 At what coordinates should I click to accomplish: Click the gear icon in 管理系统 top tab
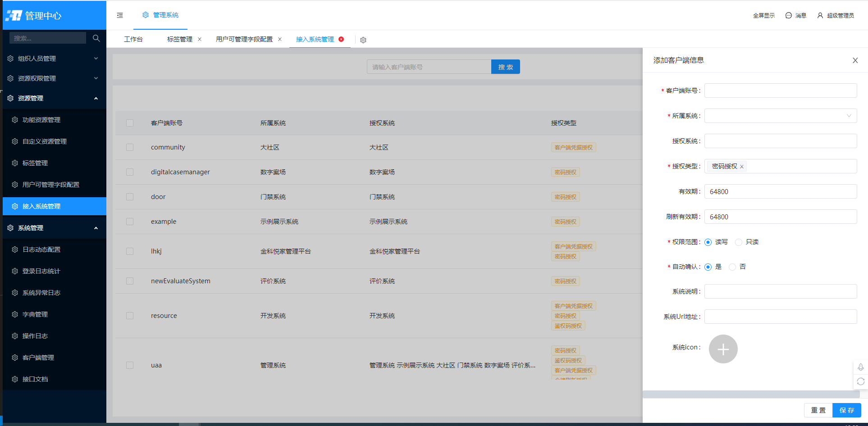coord(146,15)
